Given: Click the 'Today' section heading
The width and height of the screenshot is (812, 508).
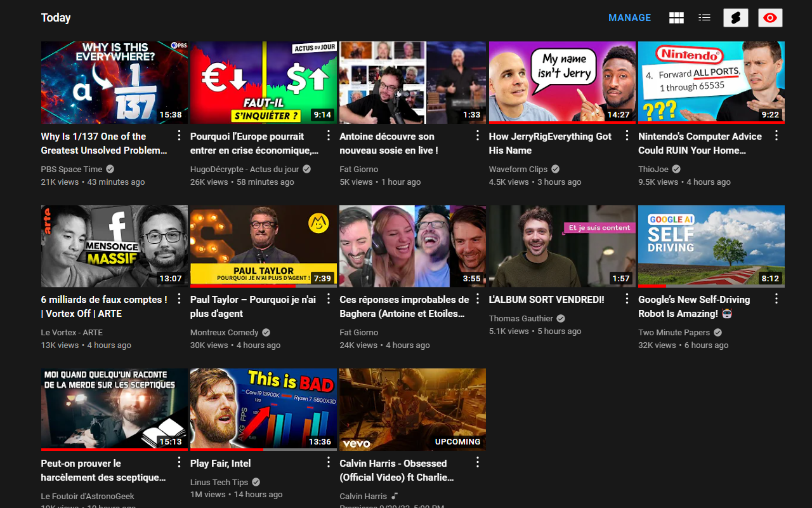Looking at the screenshot, I should (56, 18).
